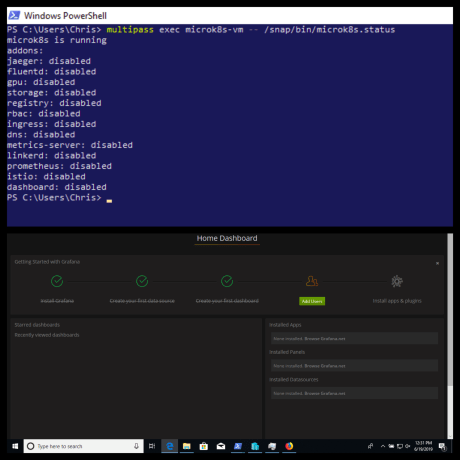Click the word multipass in the command

pyautogui.click(x=130, y=30)
